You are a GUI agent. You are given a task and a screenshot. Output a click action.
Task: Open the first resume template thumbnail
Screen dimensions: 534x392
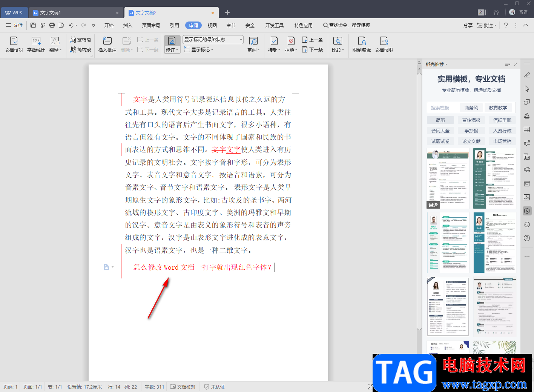(x=448, y=178)
